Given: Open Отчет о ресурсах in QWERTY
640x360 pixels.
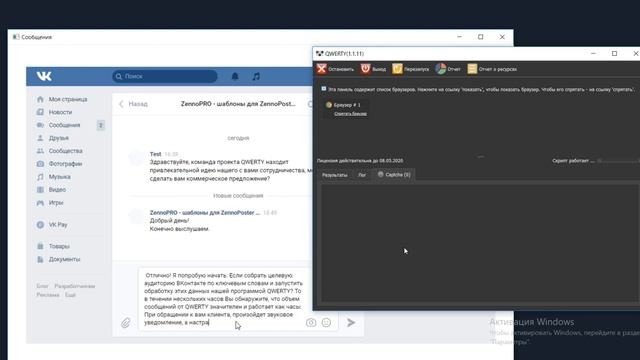Looking at the screenshot, I should [x=492, y=69].
